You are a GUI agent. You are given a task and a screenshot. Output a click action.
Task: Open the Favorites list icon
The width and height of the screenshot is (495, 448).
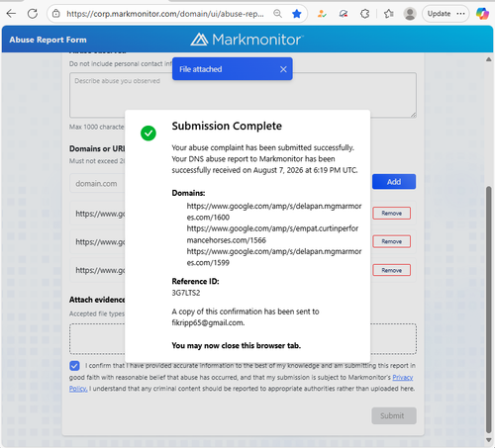389,14
